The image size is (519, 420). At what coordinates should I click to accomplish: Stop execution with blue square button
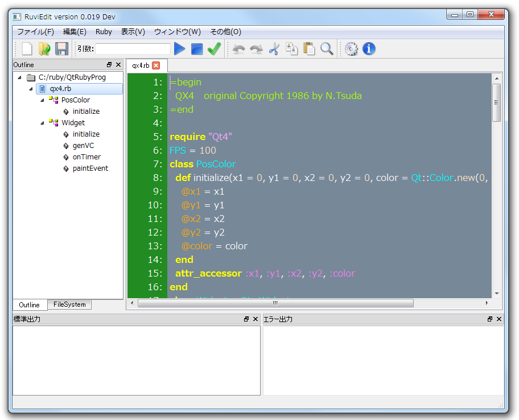pyautogui.click(x=197, y=49)
